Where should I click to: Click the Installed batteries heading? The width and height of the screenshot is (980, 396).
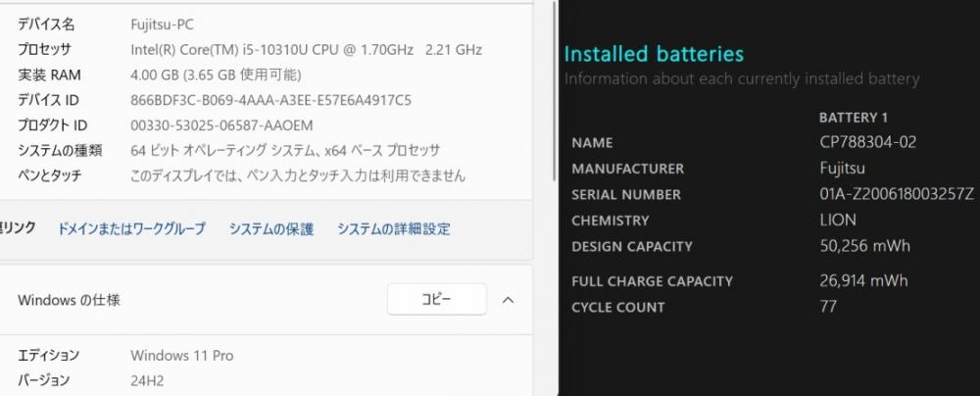(654, 55)
